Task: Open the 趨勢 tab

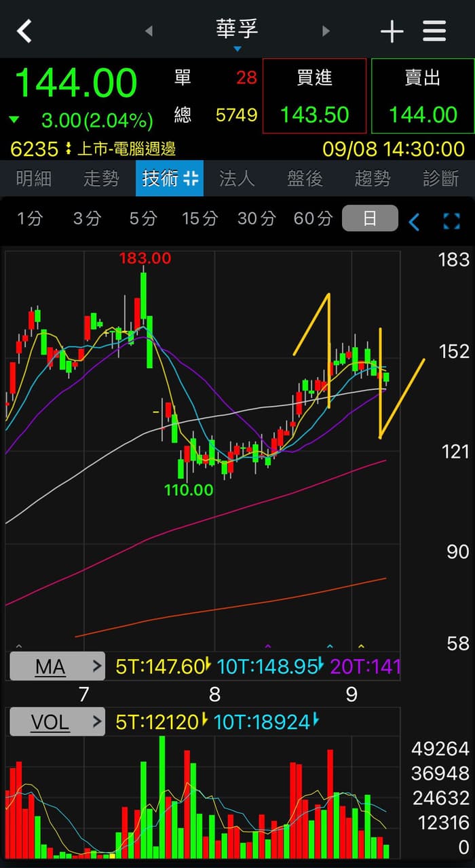Action: point(373,178)
